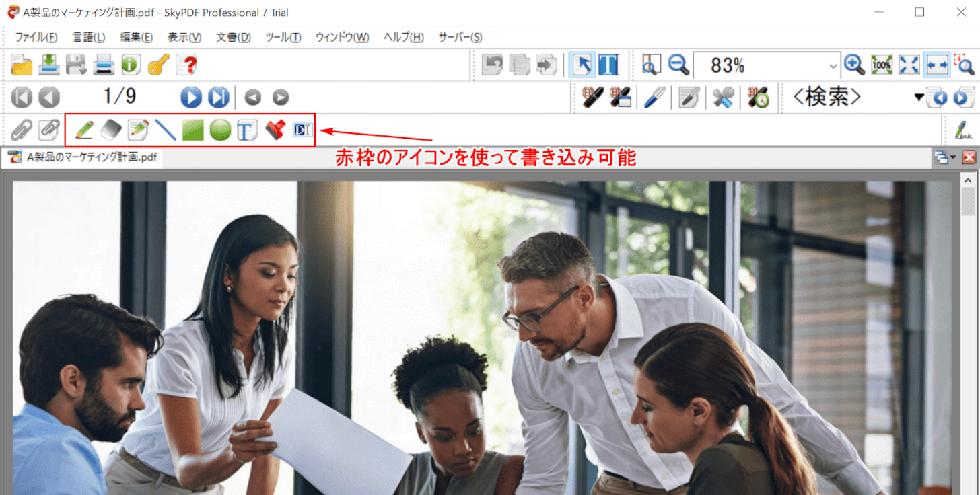Select the text box 'T' tool
This screenshot has height=495, width=980.
[x=247, y=130]
